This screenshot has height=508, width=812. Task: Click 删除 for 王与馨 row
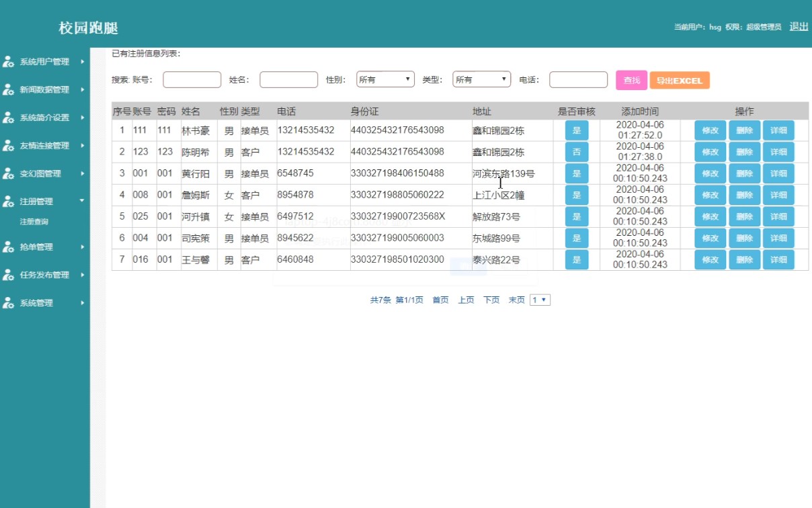click(x=744, y=259)
